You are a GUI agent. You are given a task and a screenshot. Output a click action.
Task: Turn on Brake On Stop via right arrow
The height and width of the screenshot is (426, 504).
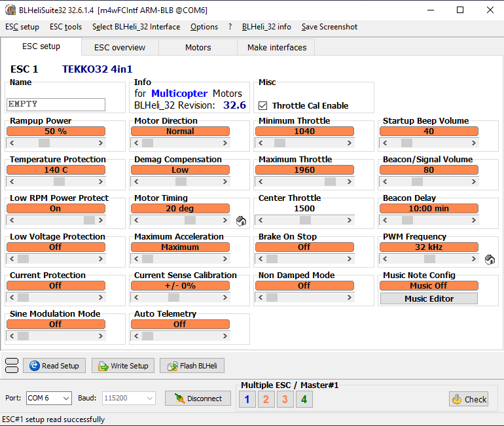(350, 258)
